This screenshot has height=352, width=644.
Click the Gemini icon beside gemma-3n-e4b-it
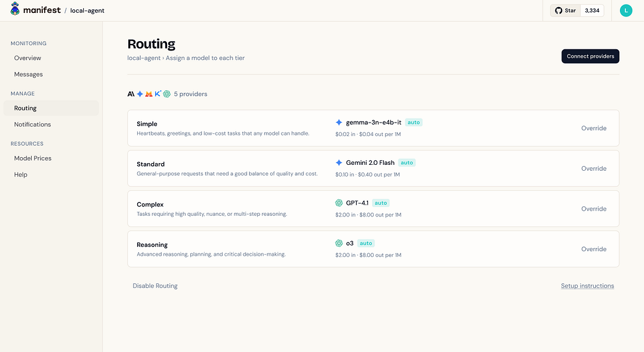(x=339, y=123)
